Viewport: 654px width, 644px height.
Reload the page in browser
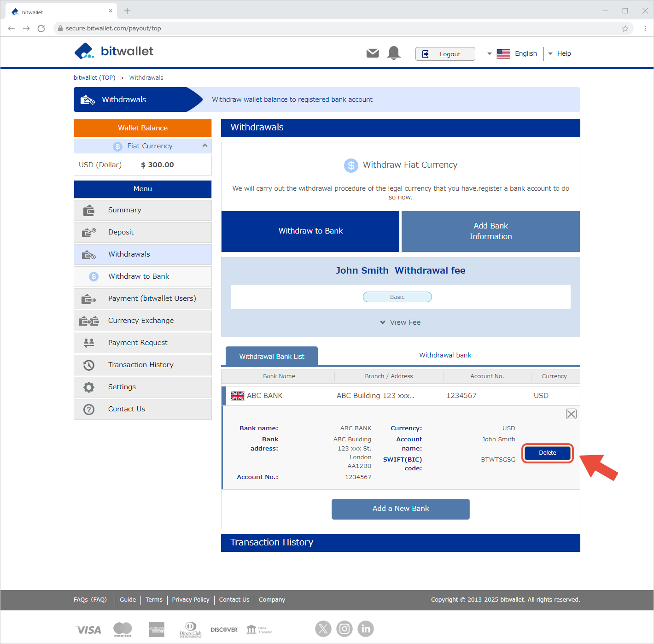41,29
